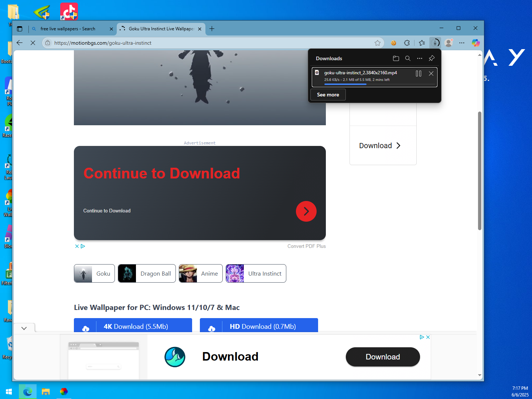Screen dimensions: 532x399
Task: Collapse the bottom ad with chevron
Action: pyautogui.click(x=24, y=328)
